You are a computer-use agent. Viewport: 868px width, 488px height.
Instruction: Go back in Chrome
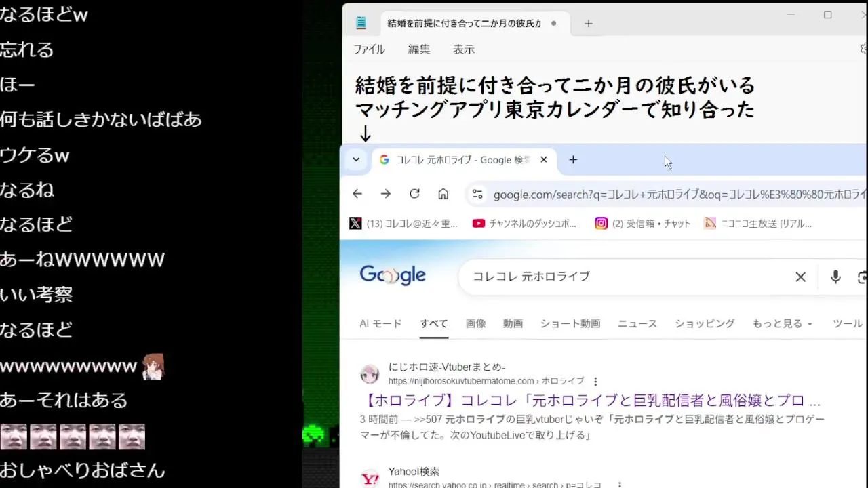click(357, 194)
